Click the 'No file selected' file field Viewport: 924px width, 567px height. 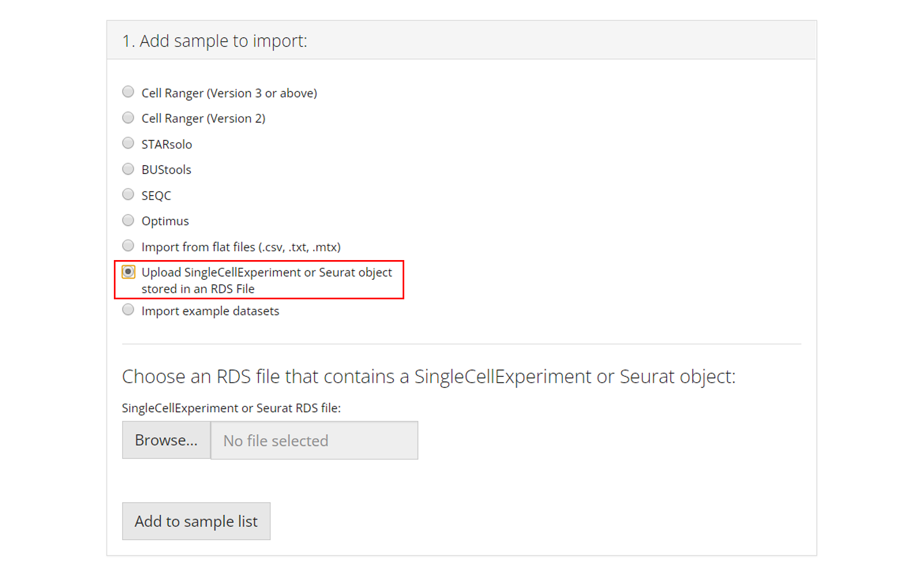314,441
